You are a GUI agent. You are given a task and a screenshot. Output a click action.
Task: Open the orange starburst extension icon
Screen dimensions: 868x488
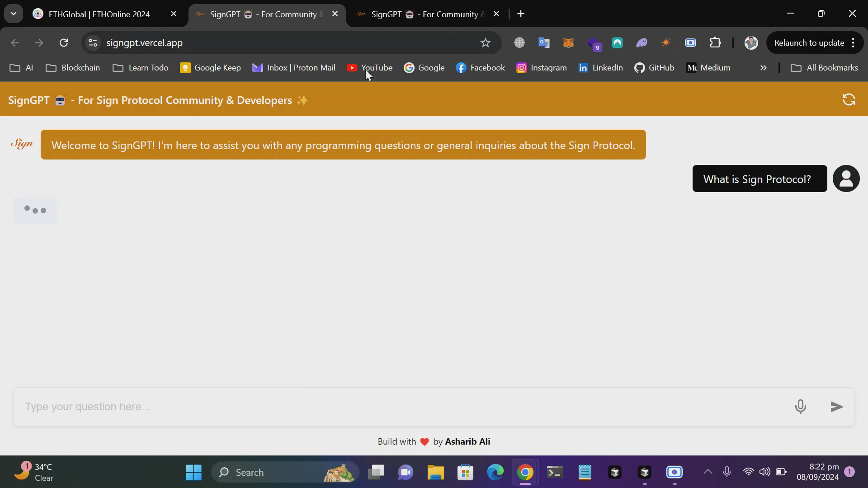[666, 43]
